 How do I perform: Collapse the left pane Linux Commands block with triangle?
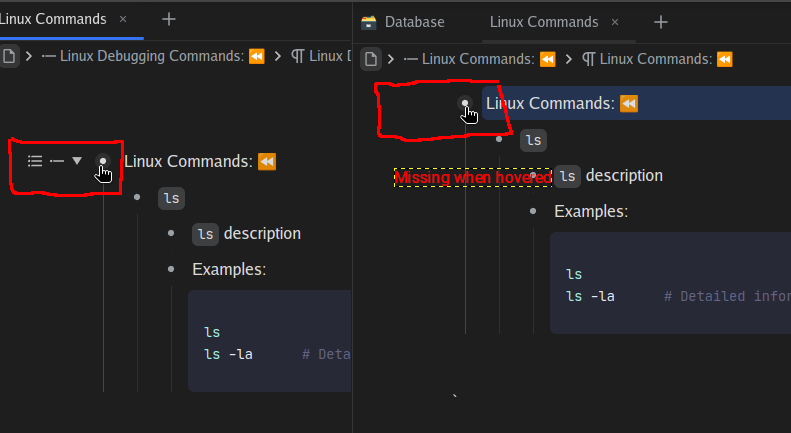pos(77,161)
